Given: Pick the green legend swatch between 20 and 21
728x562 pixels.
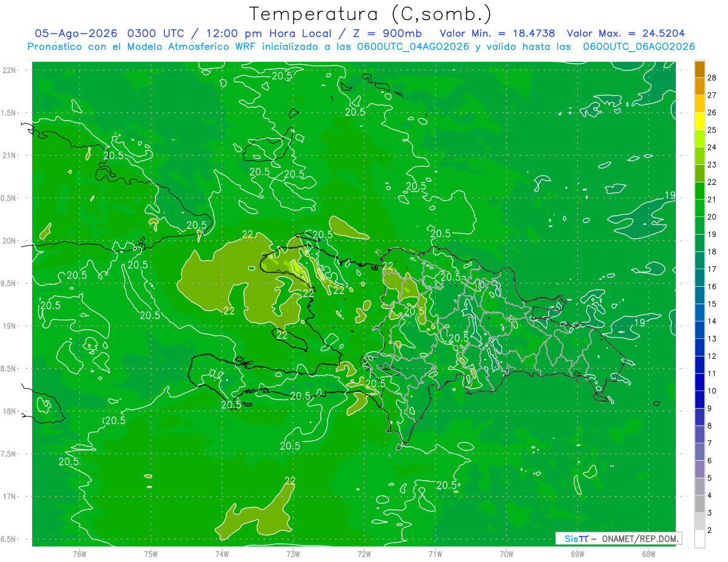Looking at the screenshot, I should (x=699, y=208).
